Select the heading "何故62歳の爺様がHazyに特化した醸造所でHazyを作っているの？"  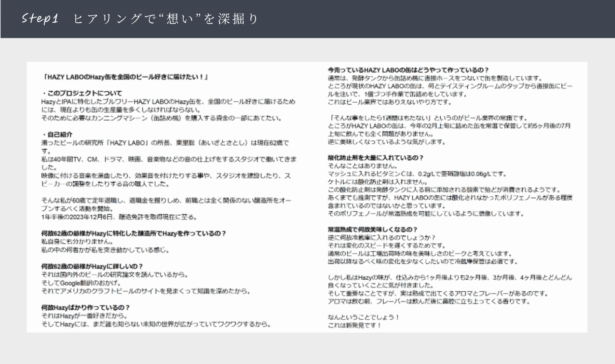pyautogui.click(x=134, y=233)
